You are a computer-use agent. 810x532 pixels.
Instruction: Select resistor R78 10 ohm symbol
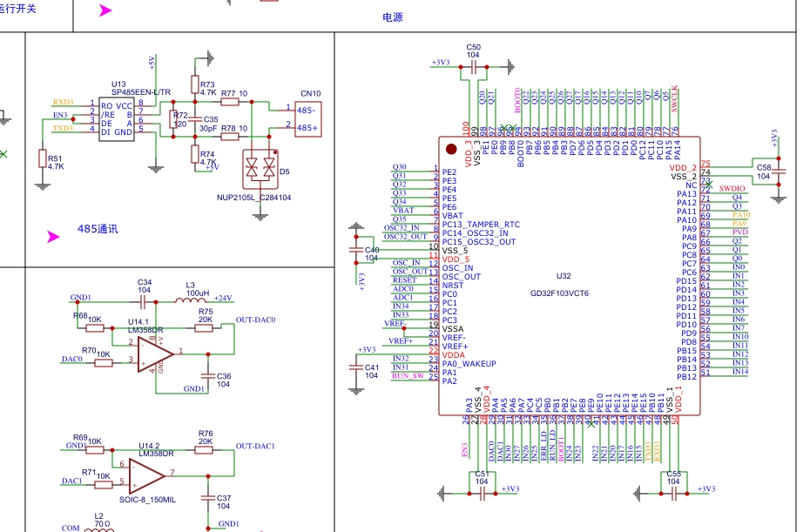(229, 137)
